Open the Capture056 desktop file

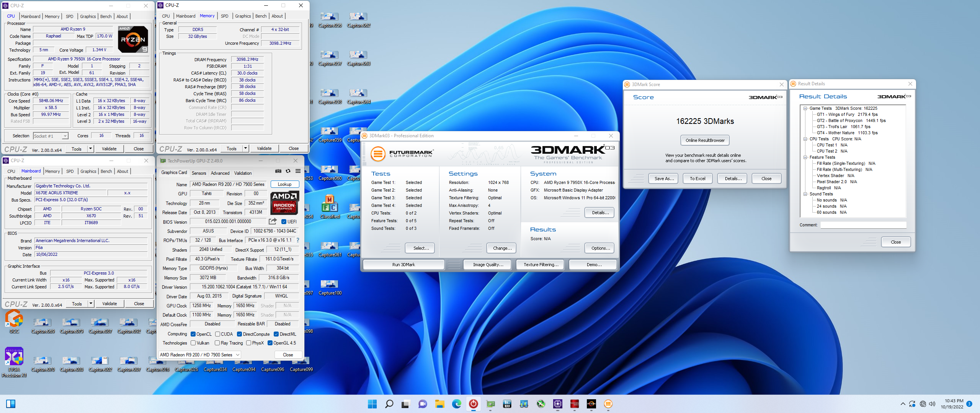point(330,20)
